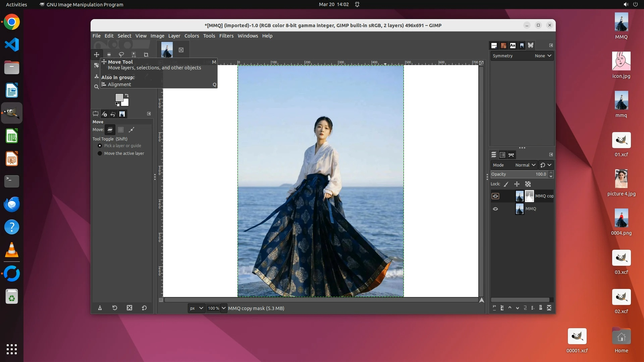This screenshot has width=644, height=362.
Task: Toggle visibility of MMQ copy layer
Action: coord(495,196)
